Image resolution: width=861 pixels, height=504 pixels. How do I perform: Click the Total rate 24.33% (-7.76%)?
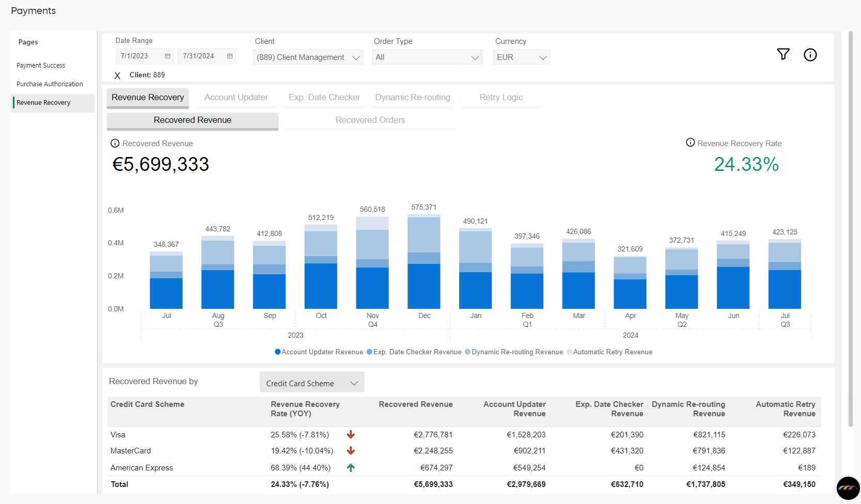(x=300, y=484)
